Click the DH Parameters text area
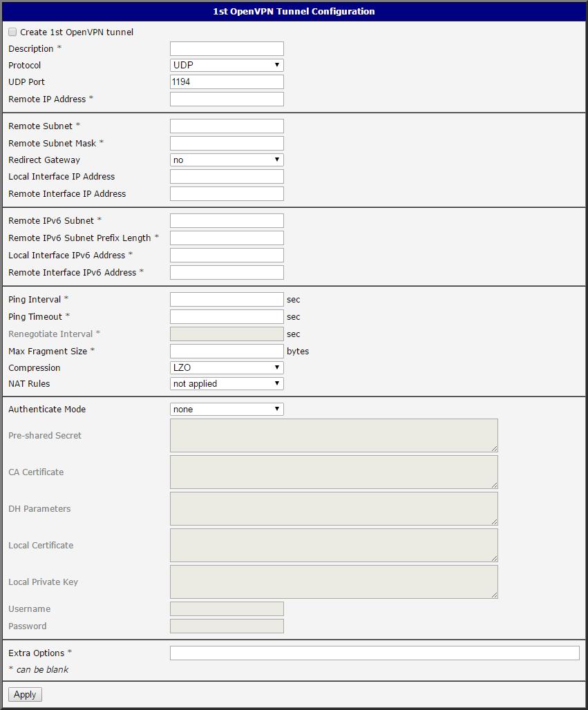This screenshot has width=588, height=710. pyautogui.click(x=334, y=508)
